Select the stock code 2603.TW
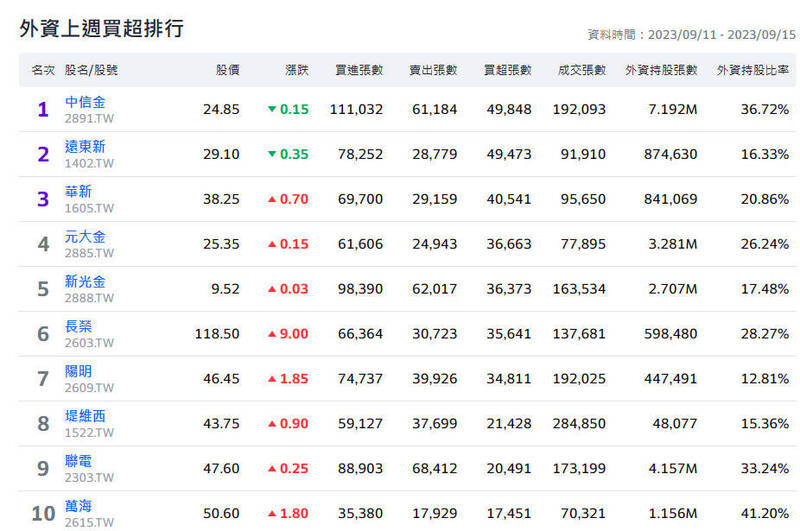The image size is (800, 531). coord(89,343)
